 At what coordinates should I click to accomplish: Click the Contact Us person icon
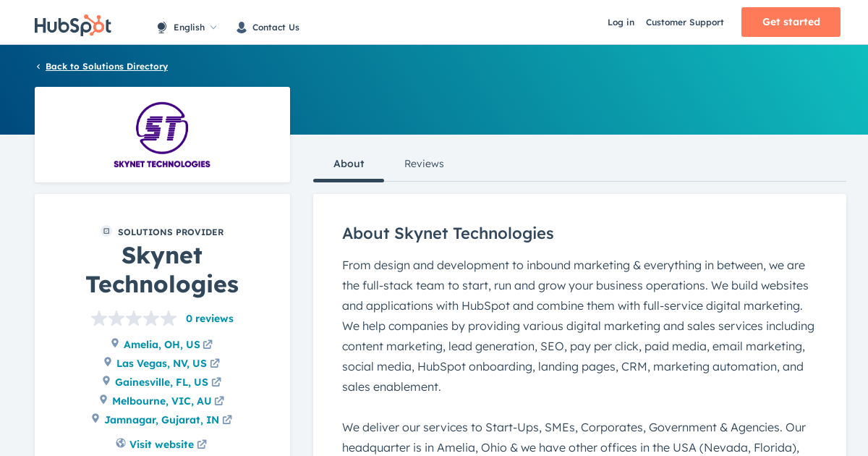point(242,28)
